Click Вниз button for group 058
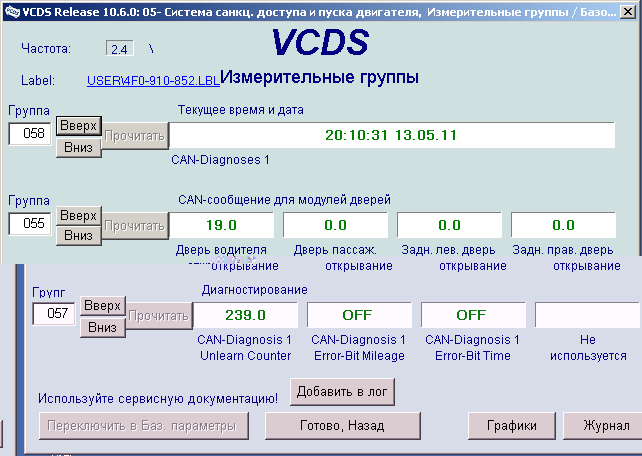Viewport: 642px width, 456px height. click(79, 147)
